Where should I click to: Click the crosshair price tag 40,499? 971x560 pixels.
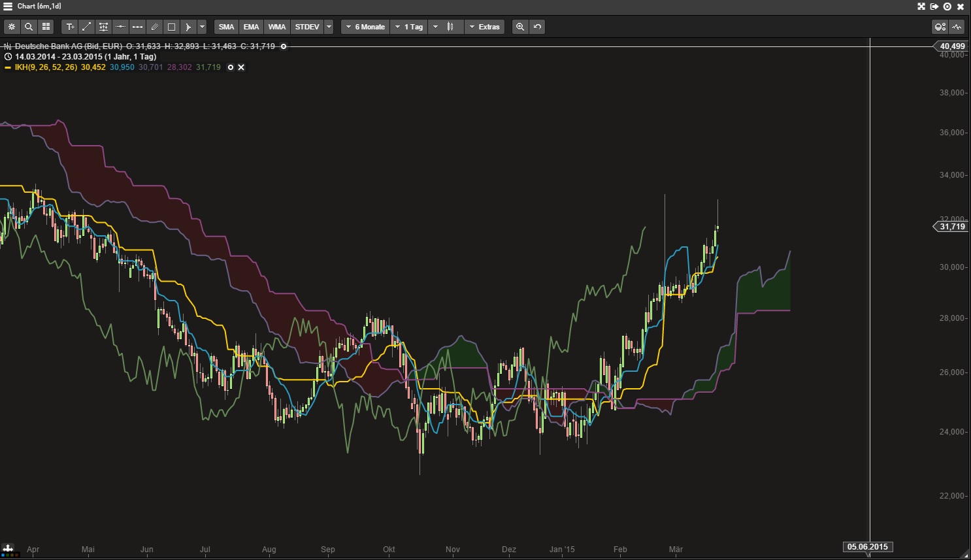(x=951, y=46)
